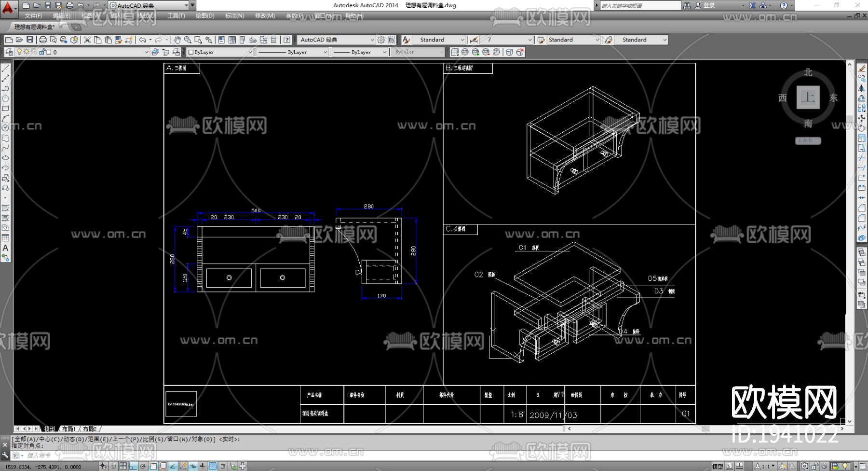The height and width of the screenshot is (471, 868).
Task: Click the search keyword input field
Action: [x=640, y=5]
